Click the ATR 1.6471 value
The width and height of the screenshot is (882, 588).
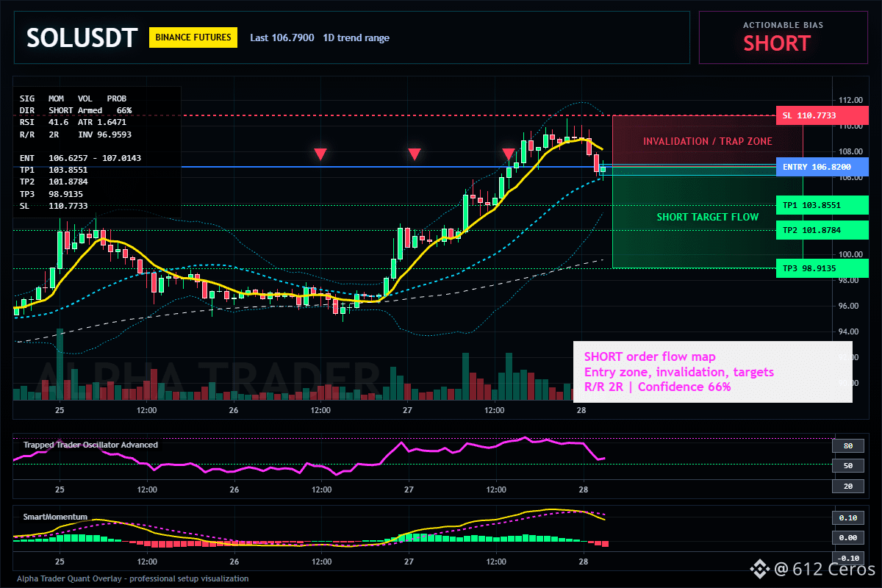[x=102, y=122]
